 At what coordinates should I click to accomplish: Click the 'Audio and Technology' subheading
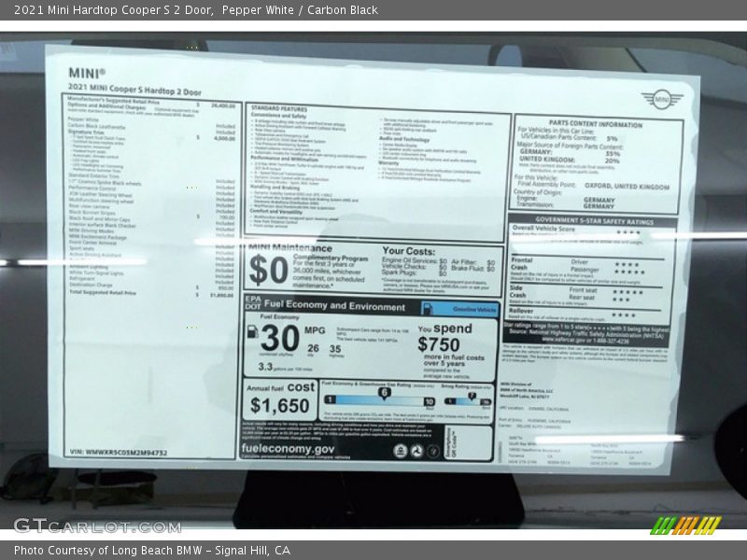tap(404, 139)
